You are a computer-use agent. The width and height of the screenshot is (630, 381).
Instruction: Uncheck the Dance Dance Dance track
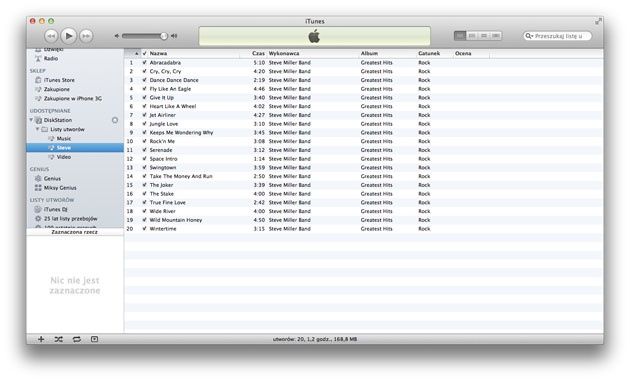tap(145, 80)
